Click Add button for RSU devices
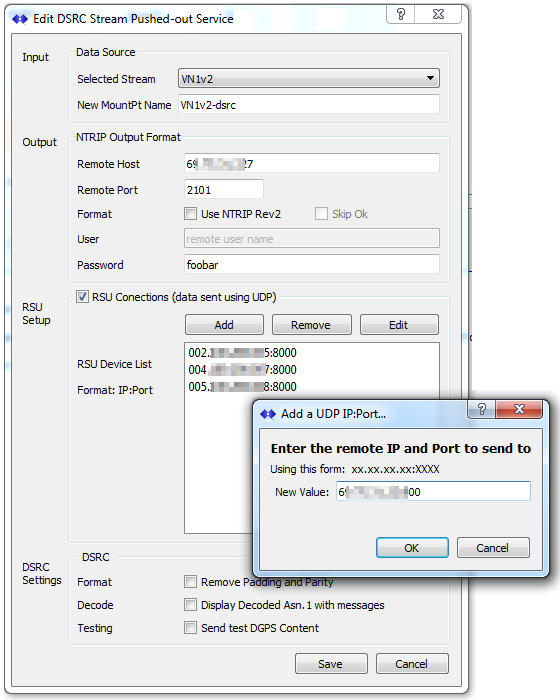 pos(224,325)
